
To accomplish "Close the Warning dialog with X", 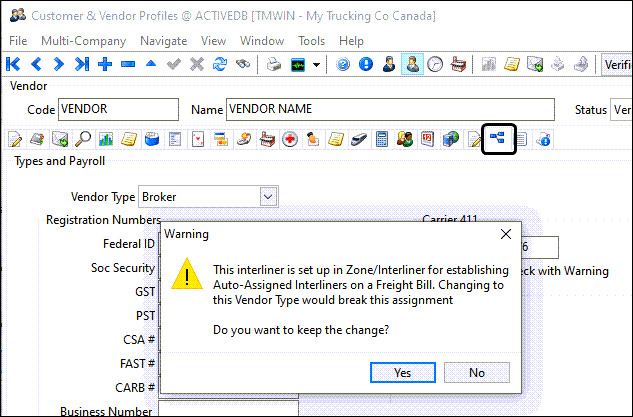I will 505,234.
